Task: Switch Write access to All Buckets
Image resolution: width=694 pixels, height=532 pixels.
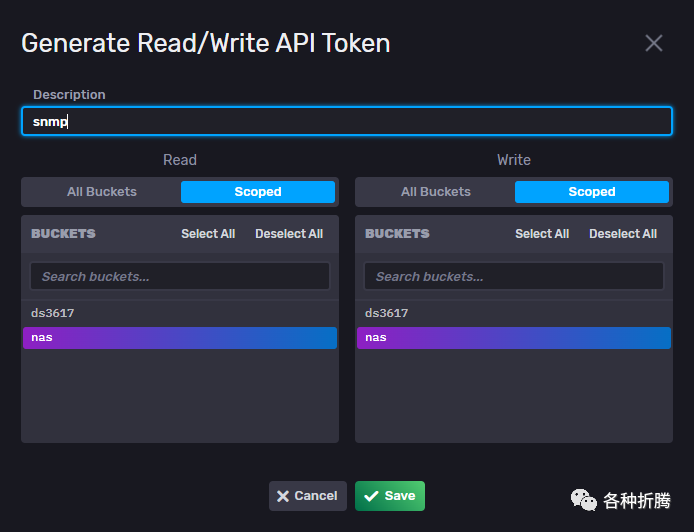Action: tap(436, 192)
